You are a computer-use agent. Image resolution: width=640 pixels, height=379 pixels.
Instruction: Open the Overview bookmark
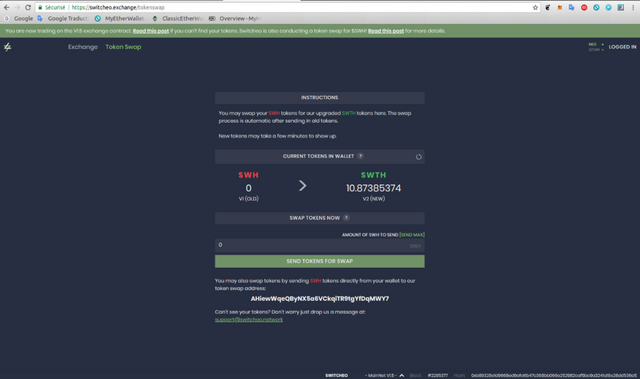(x=234, y=18)
